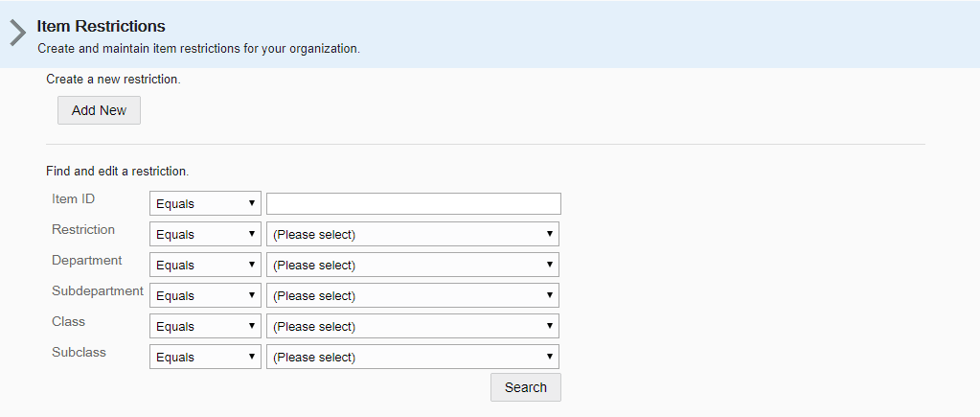Click the Search button
Screen dimensions: 980x417
[x=526, y=387]
